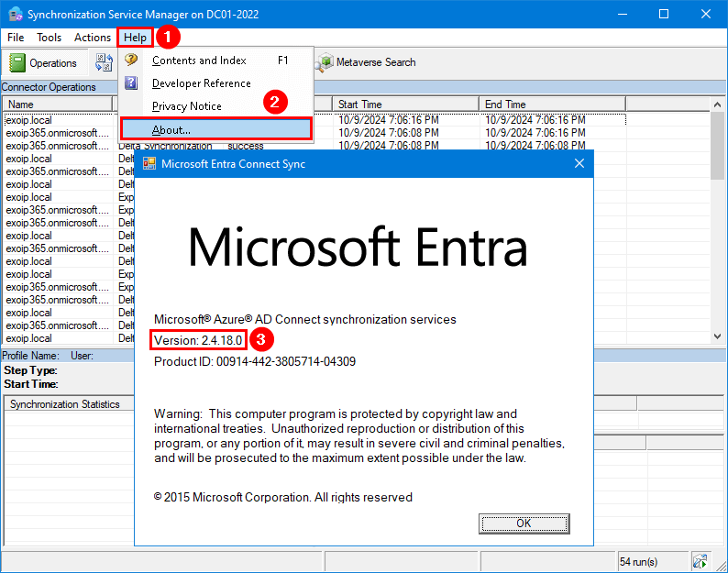The width and height of the screenshot is (728, 573).
Task: Click the operations list scroll down arrow
Action: (x=717, y=336)
